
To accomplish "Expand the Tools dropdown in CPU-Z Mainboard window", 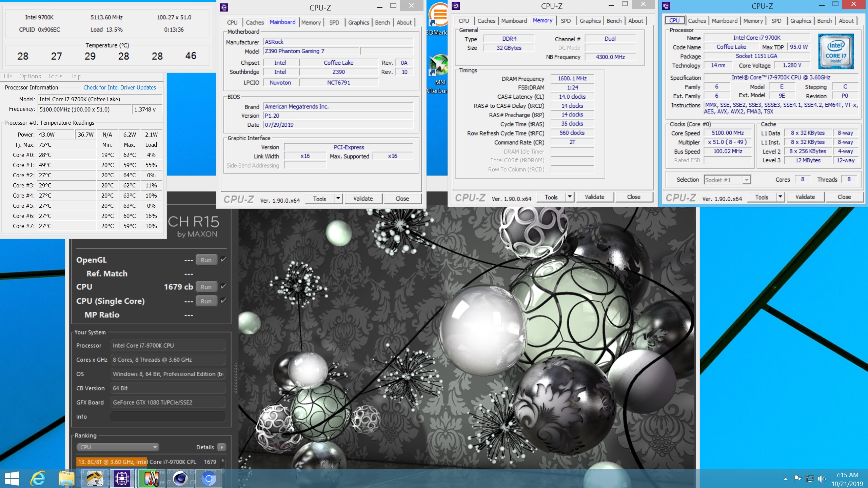I will pos(338,199).
